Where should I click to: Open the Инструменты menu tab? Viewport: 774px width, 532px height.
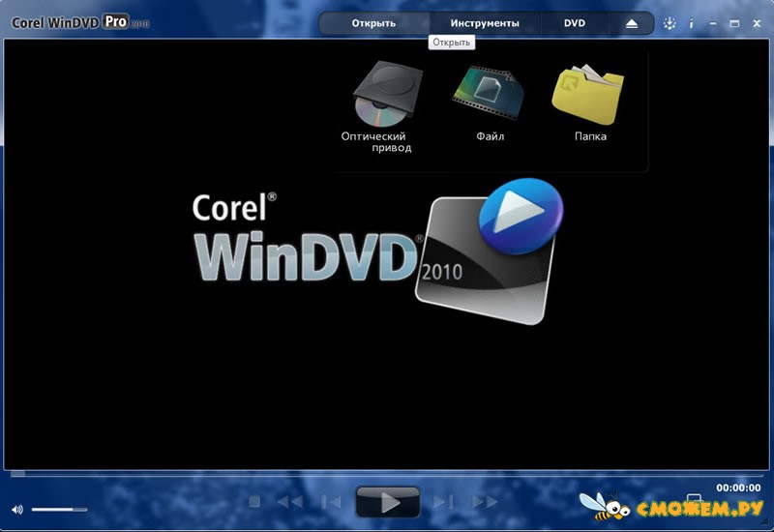(485, 23)
